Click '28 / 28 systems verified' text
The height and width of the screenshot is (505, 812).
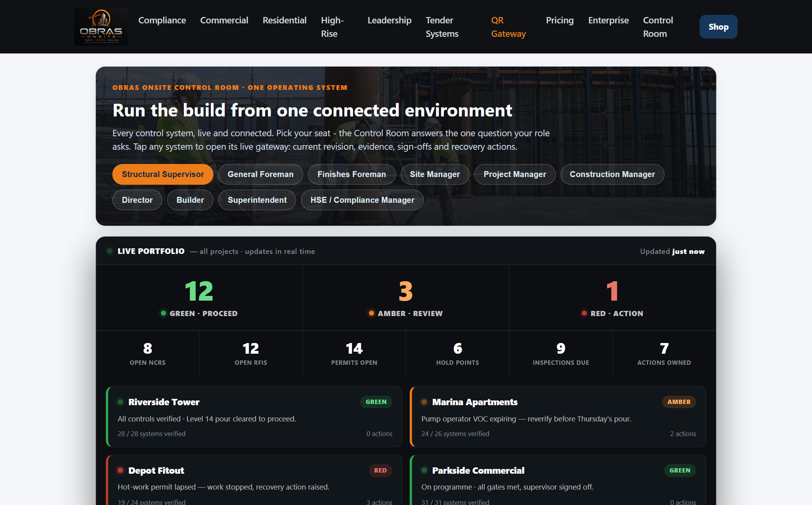point(151,434)
